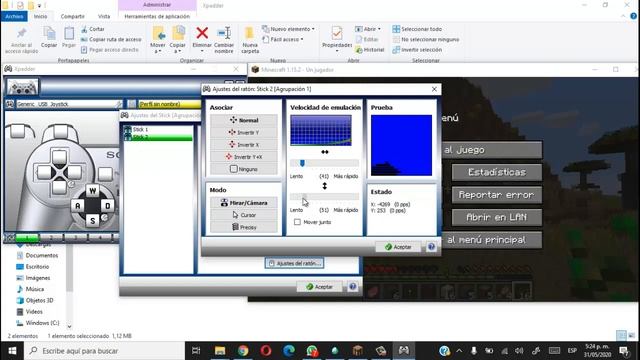Click Aceptar in the stick settings dialog
The image size is (640, 360).
[320, 287]
